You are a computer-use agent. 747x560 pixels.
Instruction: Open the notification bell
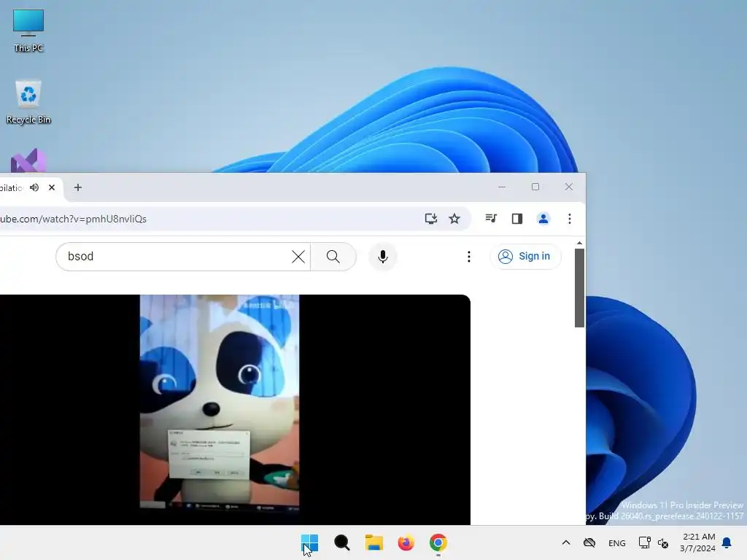coord(727,542)
